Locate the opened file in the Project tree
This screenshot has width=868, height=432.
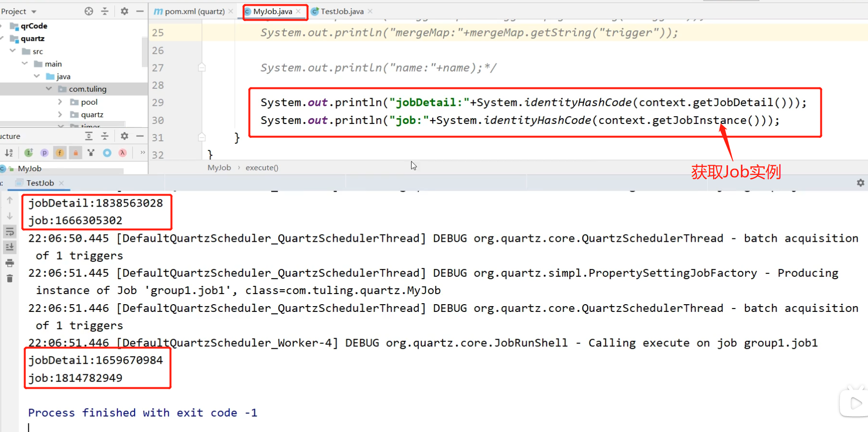89,11
